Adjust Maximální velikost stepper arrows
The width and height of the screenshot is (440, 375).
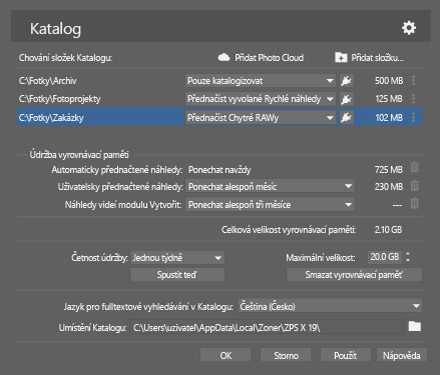(x=408, y=257)
